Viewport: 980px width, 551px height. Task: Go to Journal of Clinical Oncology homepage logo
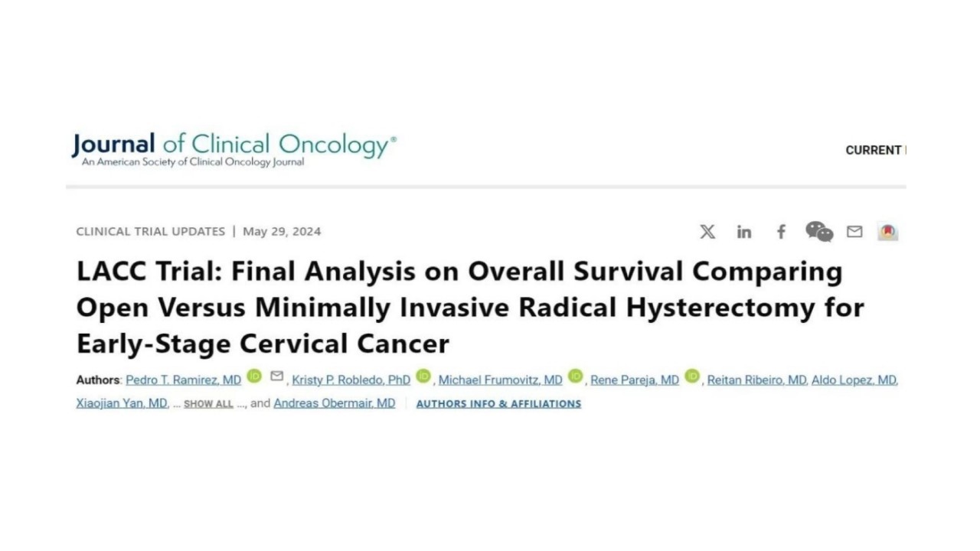(x=234, y=148)
